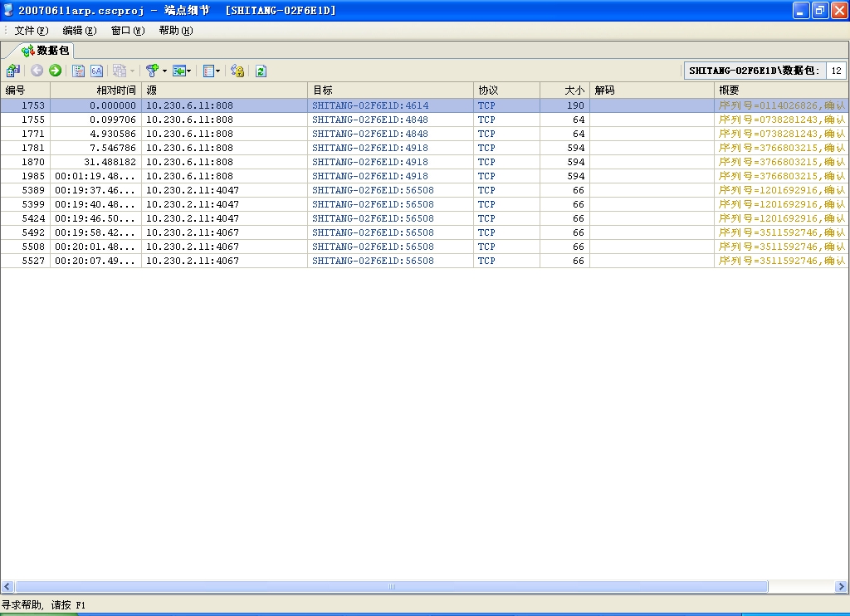The image size is (850, 616).
Task: Expand the filter funnel dropdown arrow
Action: pyautogui.click(x=164, y=71)
